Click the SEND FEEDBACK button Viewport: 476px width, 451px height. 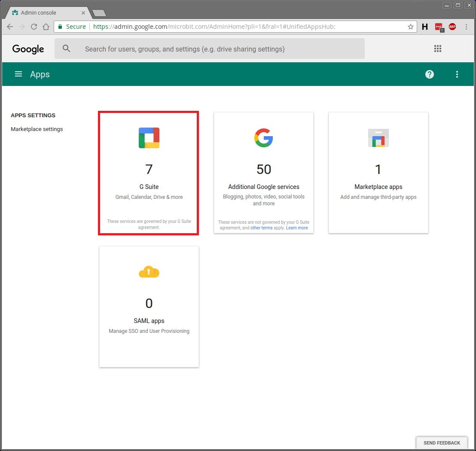click(442, 443)
